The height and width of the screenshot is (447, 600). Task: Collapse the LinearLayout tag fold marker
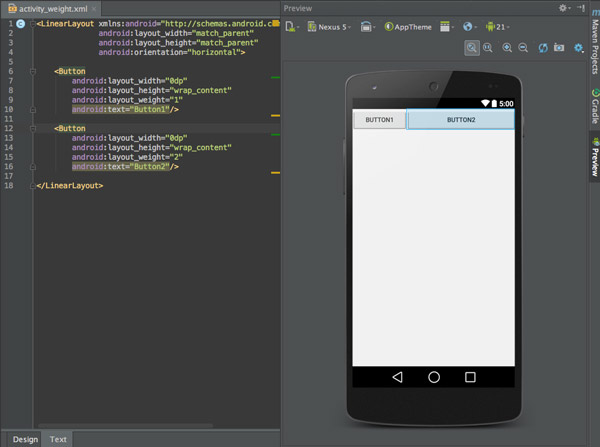coord(33,23)
